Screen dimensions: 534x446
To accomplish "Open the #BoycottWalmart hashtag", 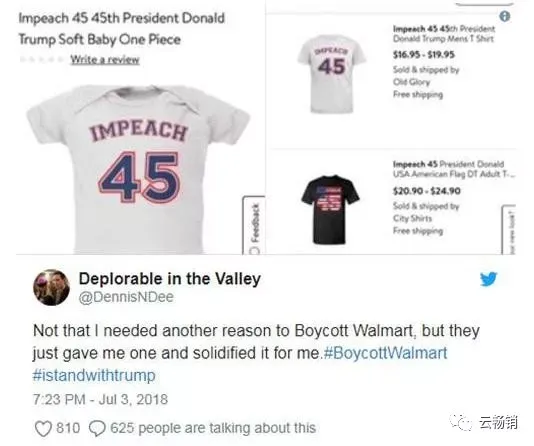I will (x=385, y=353).
